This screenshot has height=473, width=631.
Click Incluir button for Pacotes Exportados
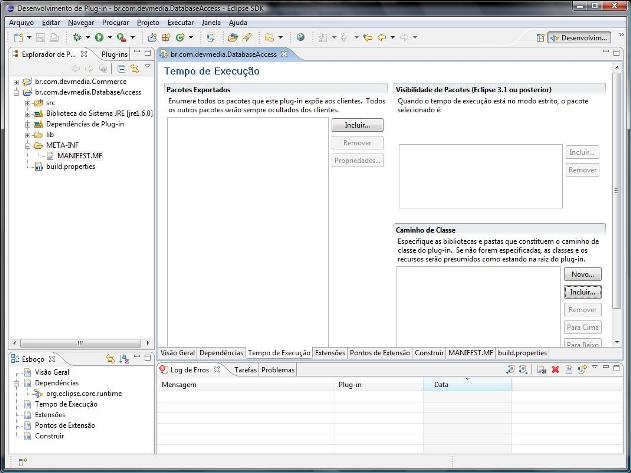pos(357,125)
